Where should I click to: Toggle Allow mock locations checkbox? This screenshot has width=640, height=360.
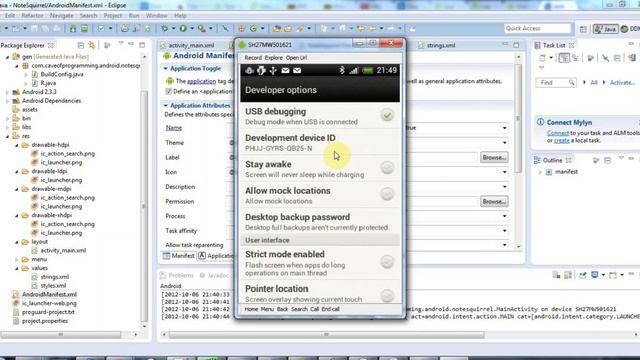[x=387, y=194]
